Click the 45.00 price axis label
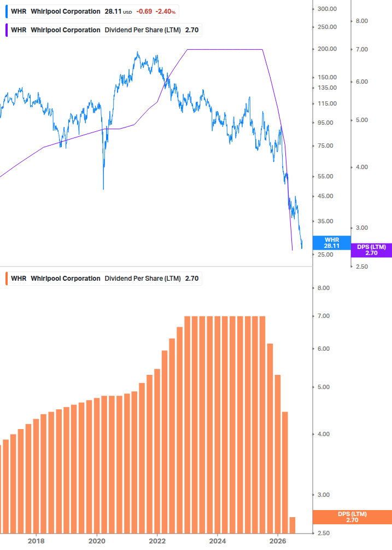This screenshot has width=392, height=550. coord(325,196)
